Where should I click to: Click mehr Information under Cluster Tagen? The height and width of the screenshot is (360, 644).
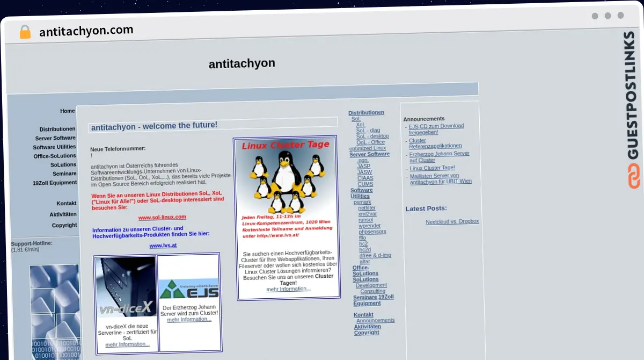[288, 289]
